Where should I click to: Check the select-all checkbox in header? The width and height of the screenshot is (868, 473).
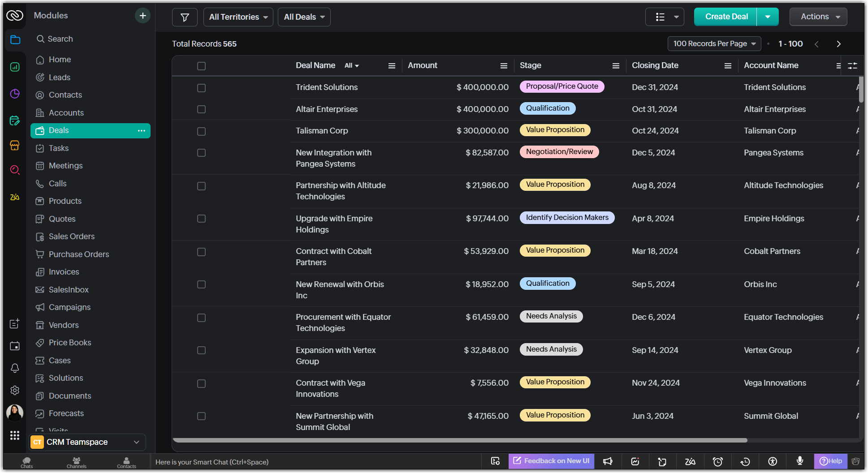click(202, 66)
